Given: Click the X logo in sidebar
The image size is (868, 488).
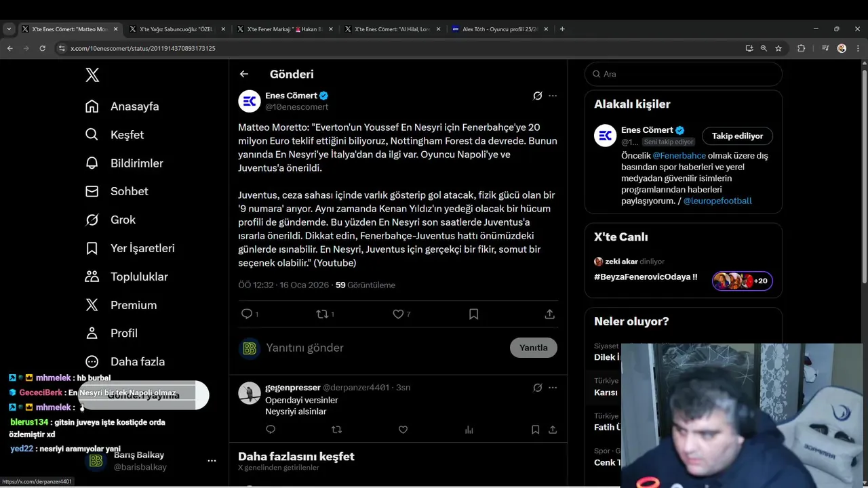Looking at the screenshot, I should point(92,75).
